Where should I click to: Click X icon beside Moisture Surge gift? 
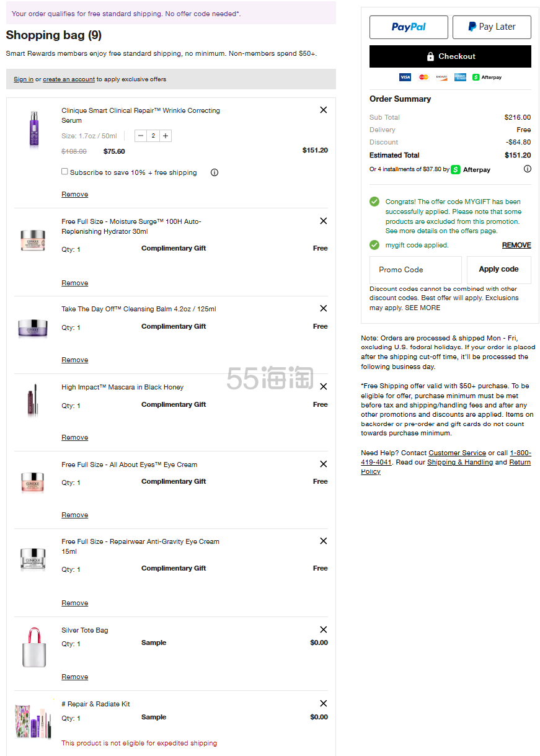tap(323, 221)
